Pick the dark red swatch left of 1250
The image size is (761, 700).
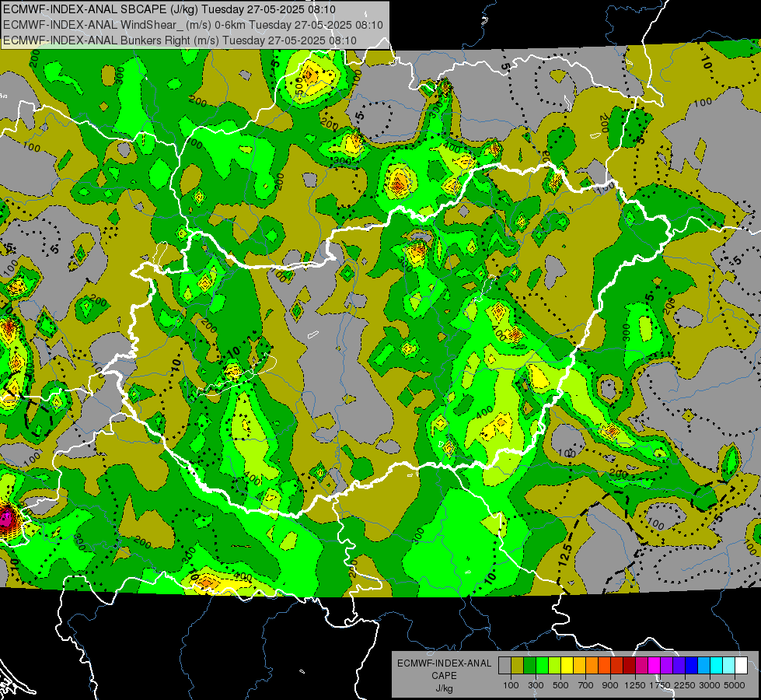coord(630,666)
